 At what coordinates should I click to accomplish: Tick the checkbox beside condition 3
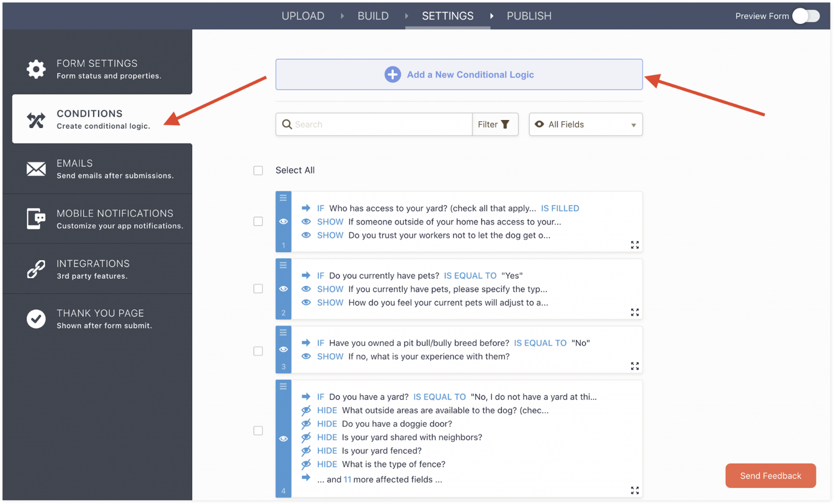258,351
